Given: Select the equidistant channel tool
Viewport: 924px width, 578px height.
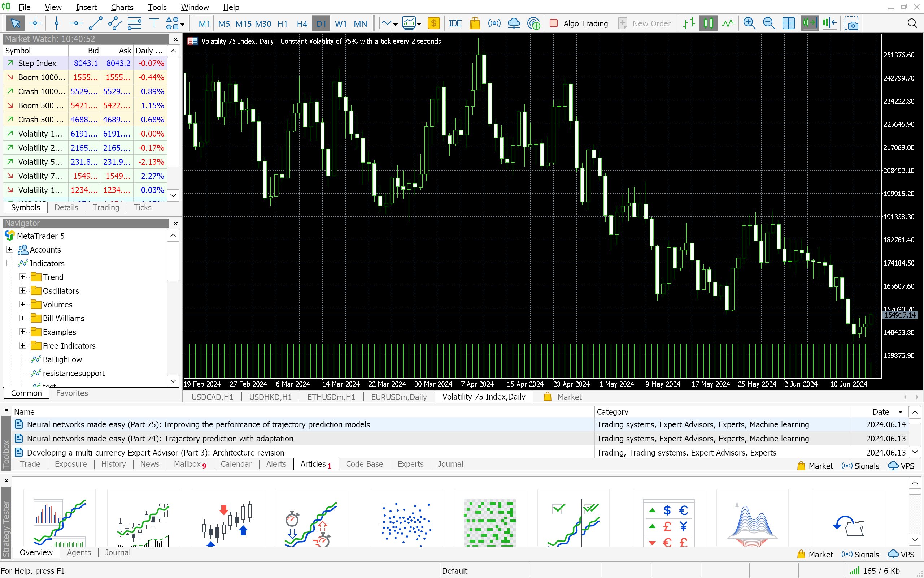Looking at the screenshot, I should coord(115,23).
